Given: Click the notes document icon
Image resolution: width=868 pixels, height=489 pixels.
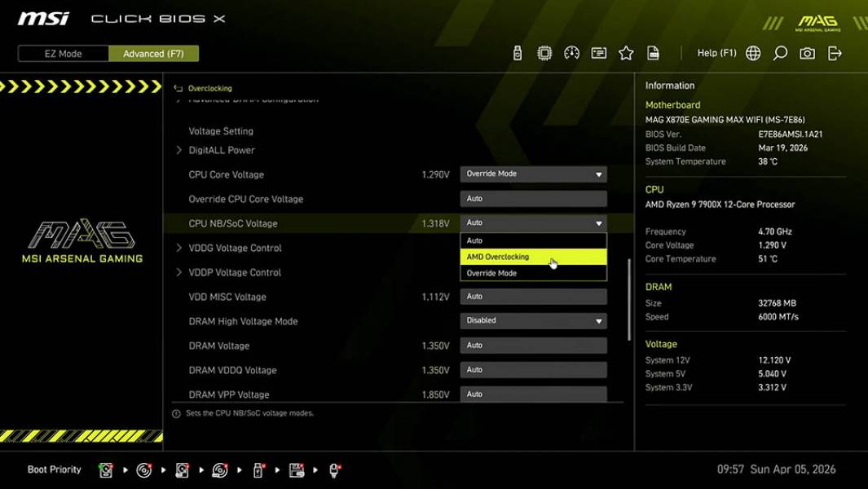Looking at the screenshot, I should (654, 52).
